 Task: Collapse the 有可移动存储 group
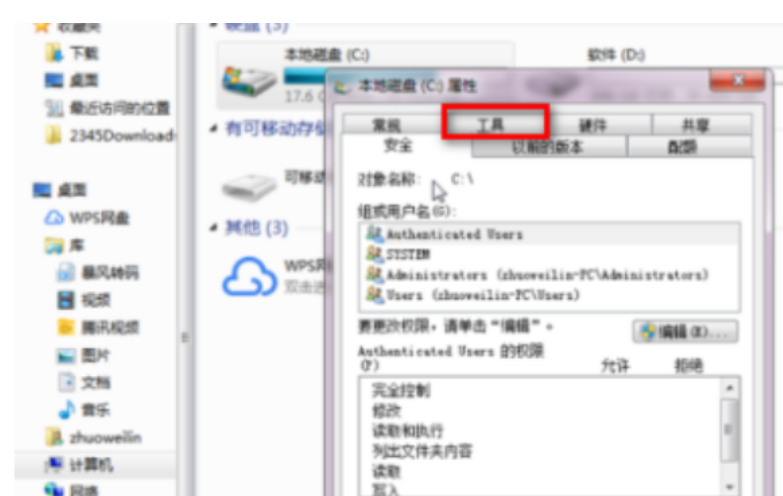213,128
